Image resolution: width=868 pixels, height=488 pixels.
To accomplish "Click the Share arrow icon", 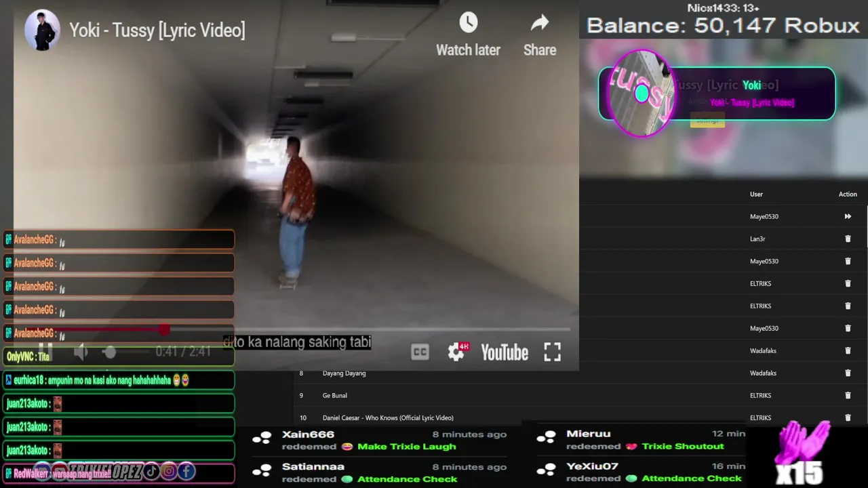I will tap(540, 23).
